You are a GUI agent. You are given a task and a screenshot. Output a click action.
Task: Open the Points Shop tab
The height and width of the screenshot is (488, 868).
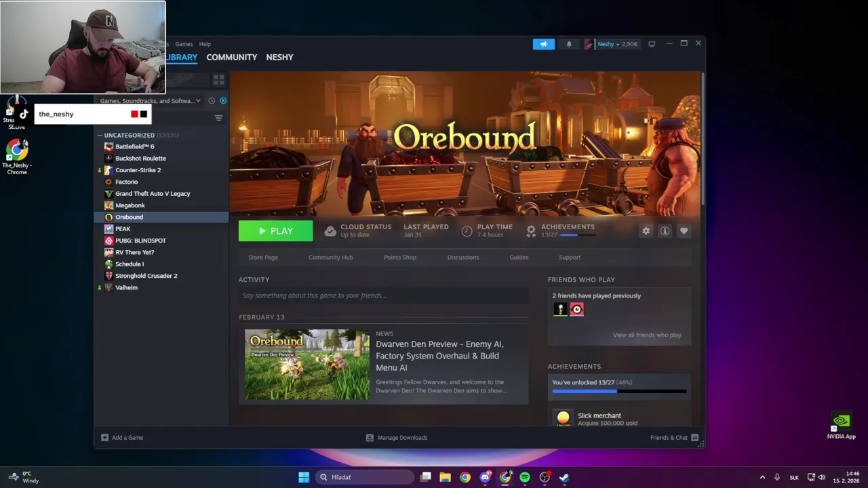(x=400, y=258)
